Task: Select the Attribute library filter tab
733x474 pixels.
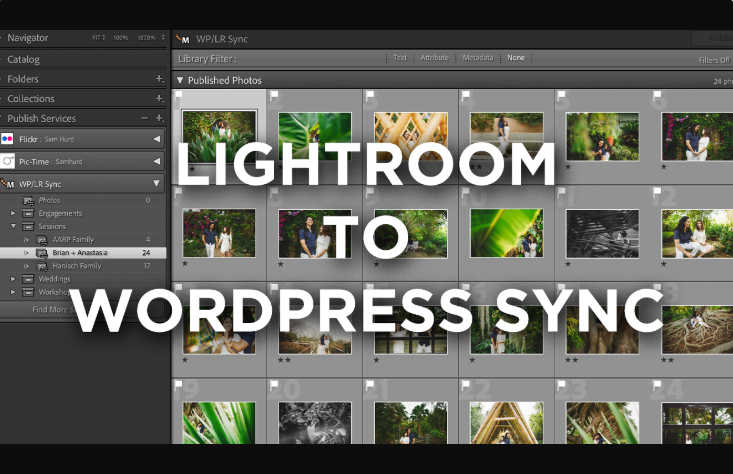Action: [x=434, y=57]
